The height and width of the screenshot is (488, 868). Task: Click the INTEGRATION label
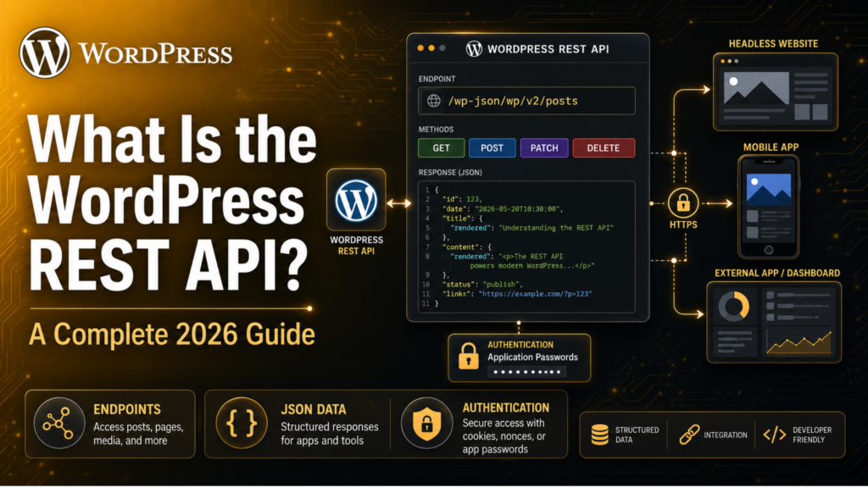coord(726,435)
